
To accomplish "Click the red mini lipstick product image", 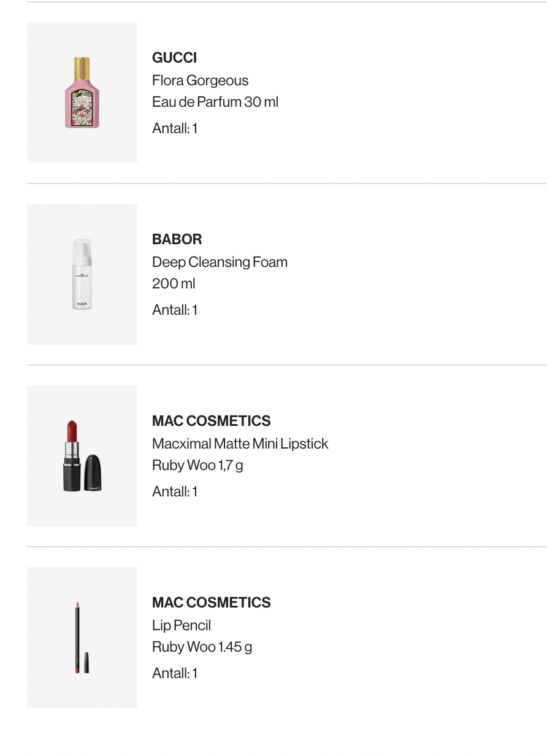I will click(82, 456).
